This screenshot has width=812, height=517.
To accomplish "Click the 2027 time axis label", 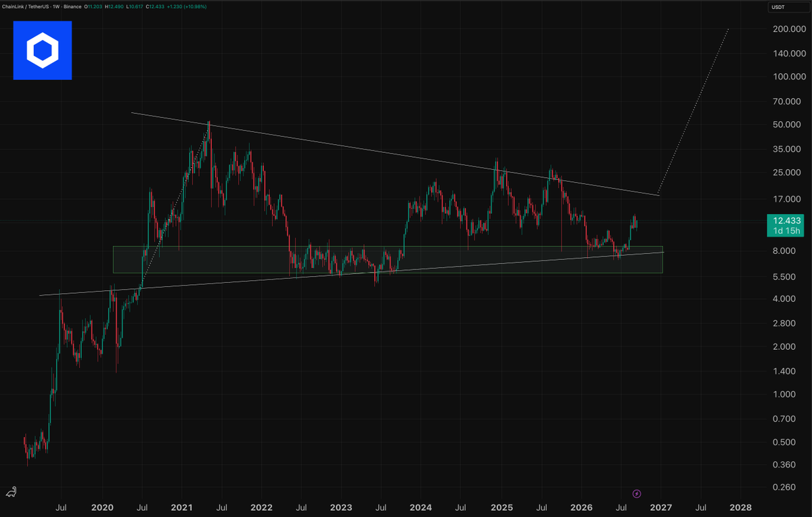I will 660,507.
